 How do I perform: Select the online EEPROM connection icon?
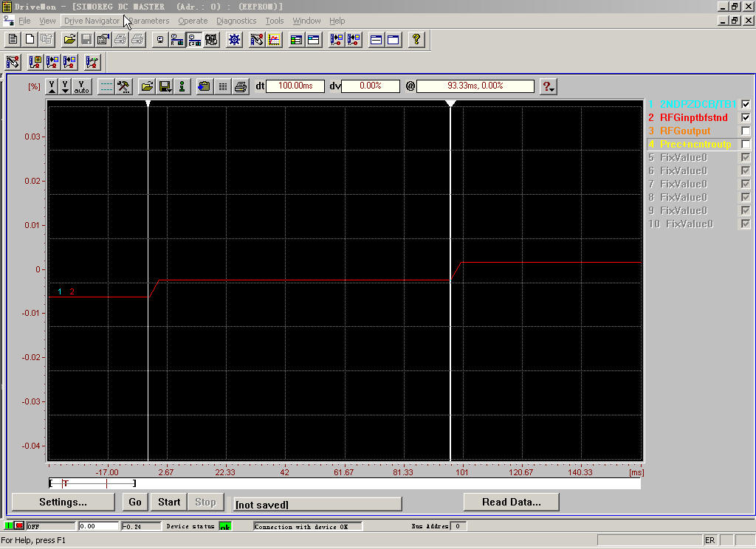pos(194,40)
